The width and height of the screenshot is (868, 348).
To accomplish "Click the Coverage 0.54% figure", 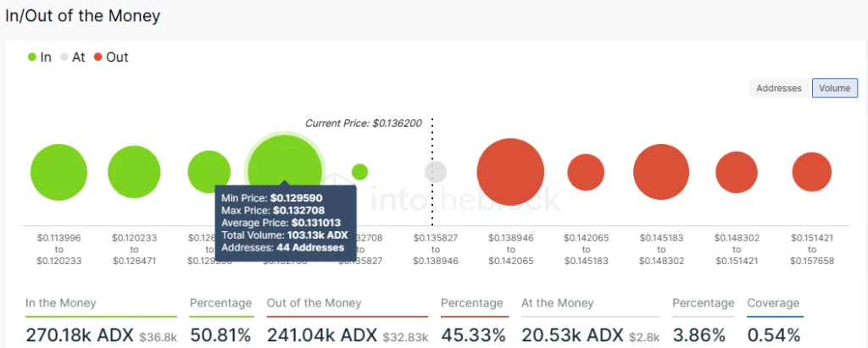I will pyautogui.click(x=774, y=335).
